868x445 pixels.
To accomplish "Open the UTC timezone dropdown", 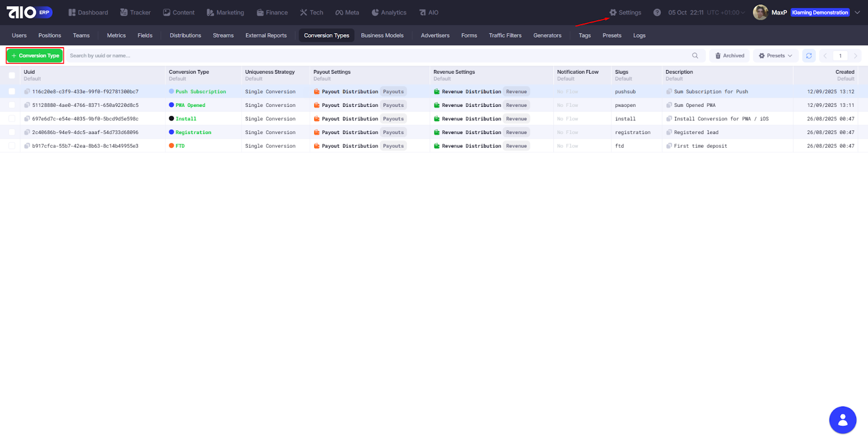I will [x=726, y=12].
